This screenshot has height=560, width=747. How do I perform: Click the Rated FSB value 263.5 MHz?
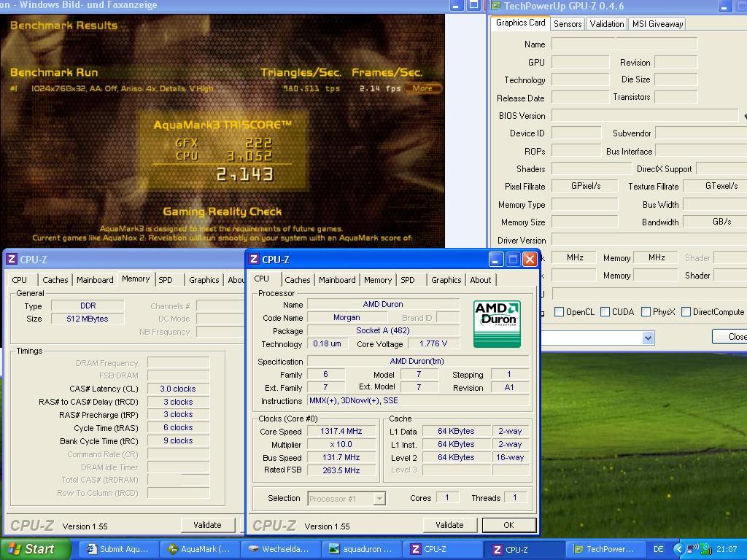pos(341,470)
